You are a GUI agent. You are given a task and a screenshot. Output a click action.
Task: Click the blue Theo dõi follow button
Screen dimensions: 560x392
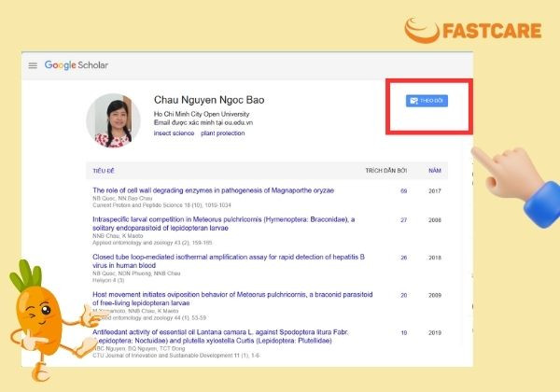point(427,101)
